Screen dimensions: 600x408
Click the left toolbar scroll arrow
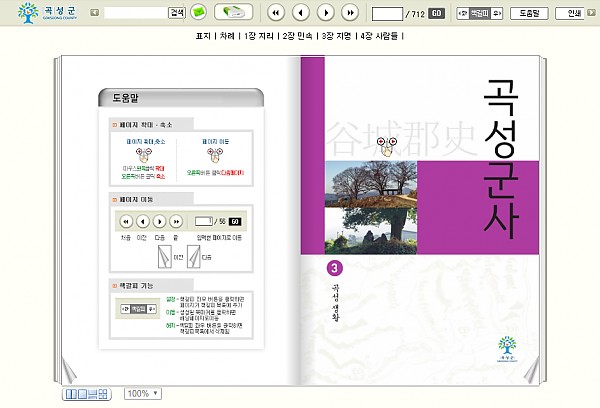(95, 13)
